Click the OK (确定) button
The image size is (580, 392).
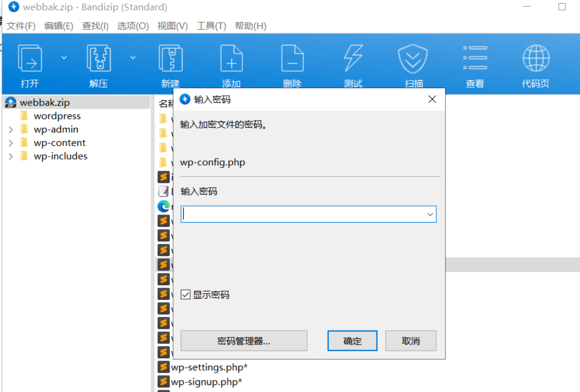pos(352,341)
